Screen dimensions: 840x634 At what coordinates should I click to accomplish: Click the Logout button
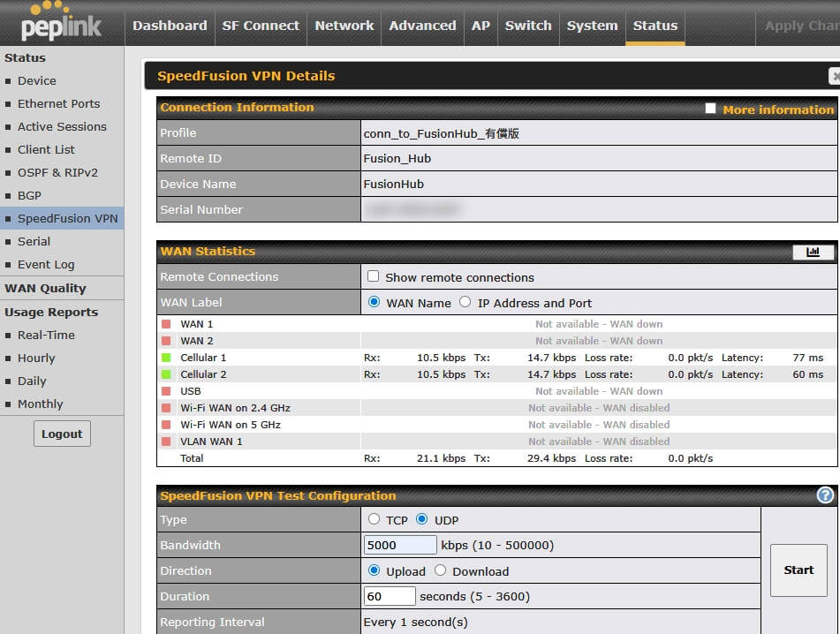[x=62, y=434]
